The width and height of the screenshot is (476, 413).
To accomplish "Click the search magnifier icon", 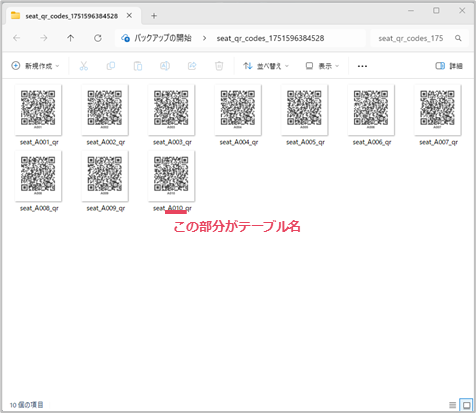I will [458, 38].
